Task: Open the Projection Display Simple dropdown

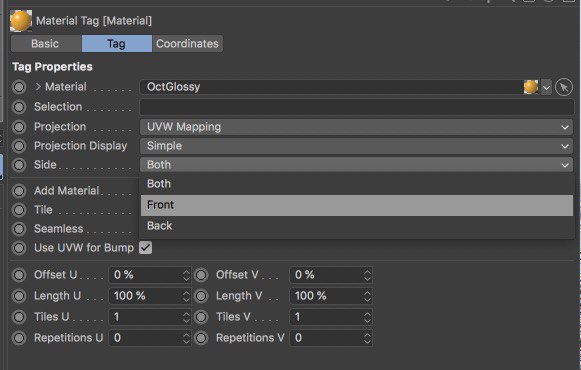Action: [356, 146]
